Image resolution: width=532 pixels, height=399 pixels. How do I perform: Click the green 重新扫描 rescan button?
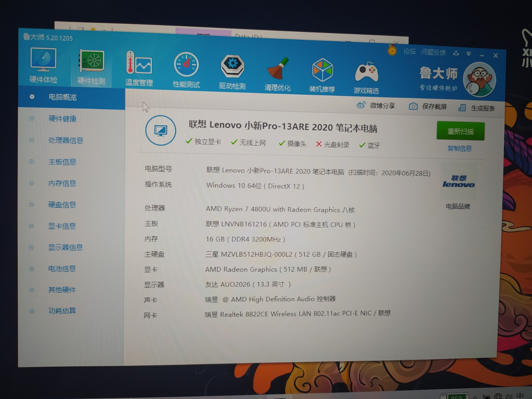click(461, 131)
